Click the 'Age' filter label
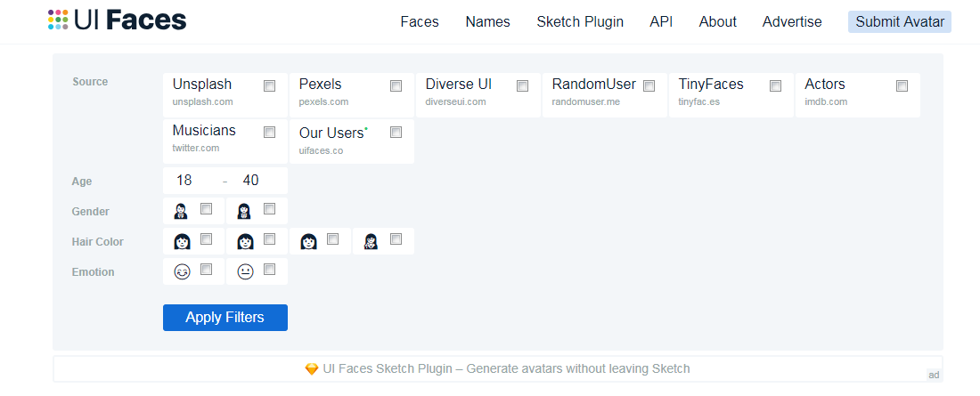The image size is (980, 396). pyautogui.click(x=82, y=182)
